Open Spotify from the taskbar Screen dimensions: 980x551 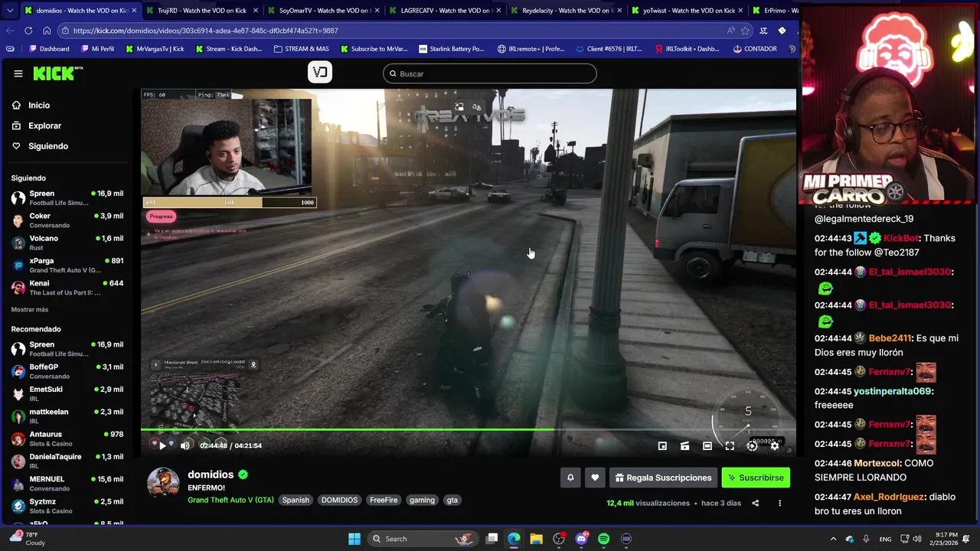(603, 539)
